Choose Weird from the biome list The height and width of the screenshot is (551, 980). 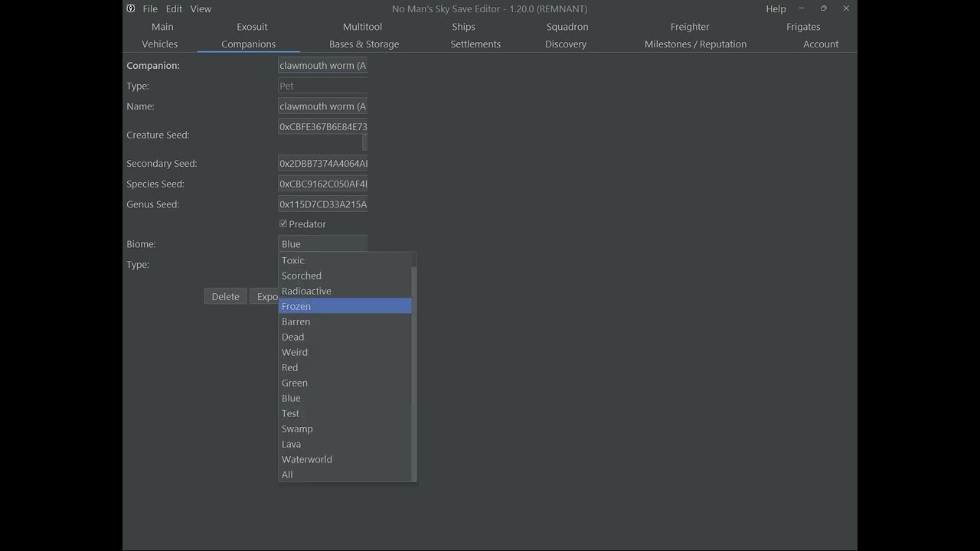tap(345, 352)
